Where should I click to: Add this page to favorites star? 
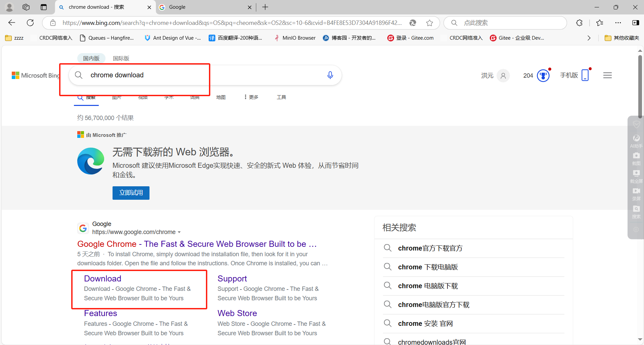[429, 23]
